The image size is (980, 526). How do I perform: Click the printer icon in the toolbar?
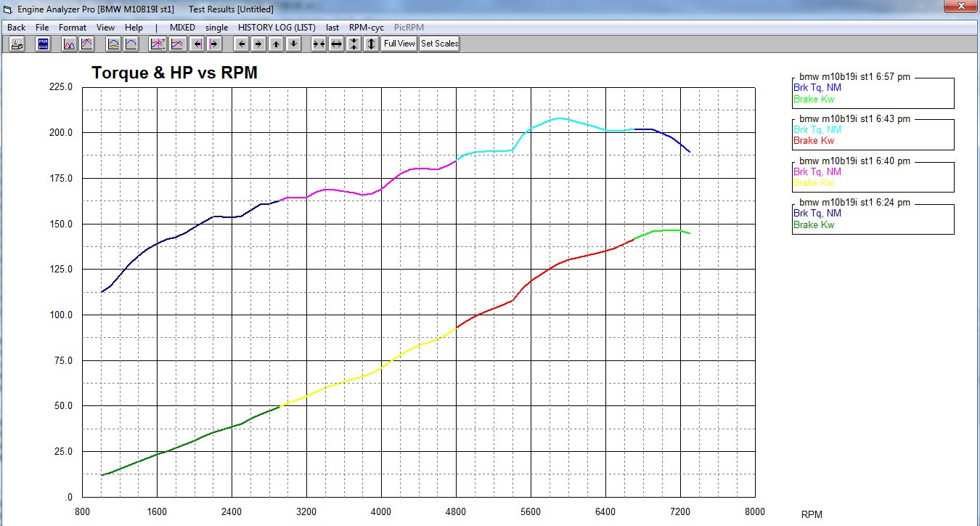point(17,44)
